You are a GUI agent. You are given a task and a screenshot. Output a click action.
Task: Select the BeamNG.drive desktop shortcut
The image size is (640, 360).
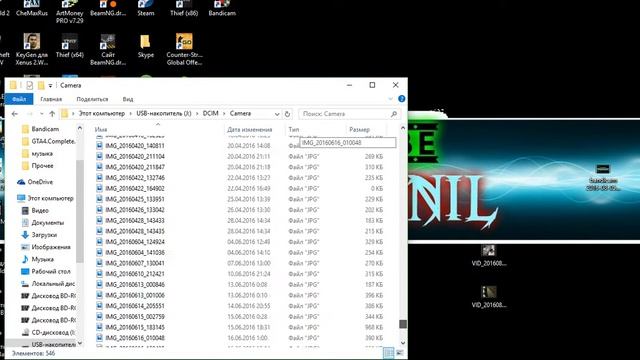pos(108,8)
